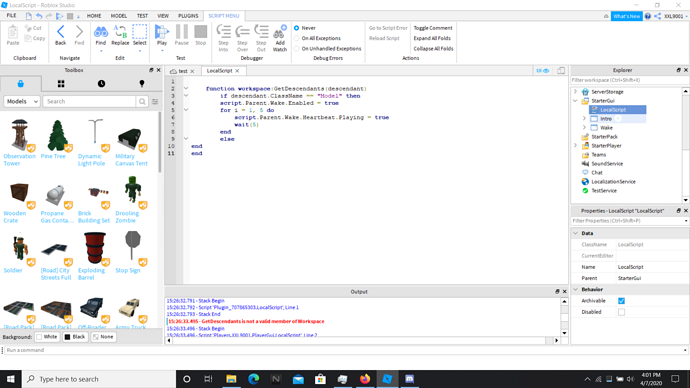This screenshot has width=690, height=388.
Task: Open the Inventory grid tab in Toolbox
Action: (61, 84)
